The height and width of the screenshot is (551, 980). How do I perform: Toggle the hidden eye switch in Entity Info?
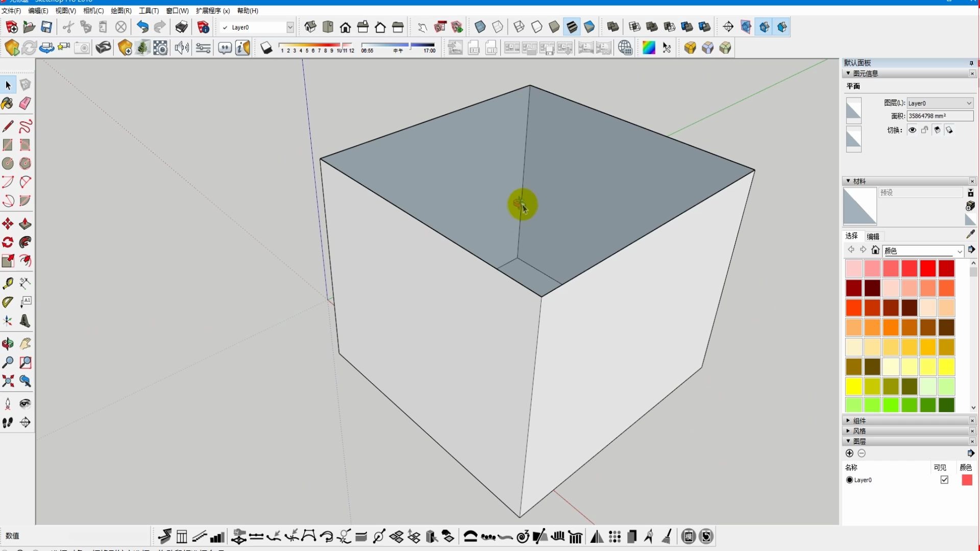tap(912, 130)
